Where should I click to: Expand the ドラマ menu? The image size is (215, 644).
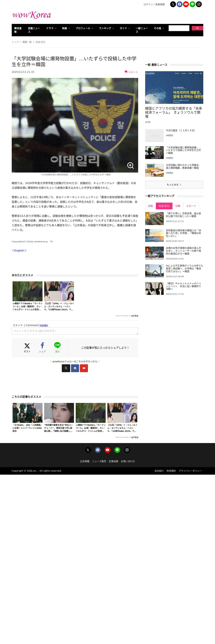point(51,28)
